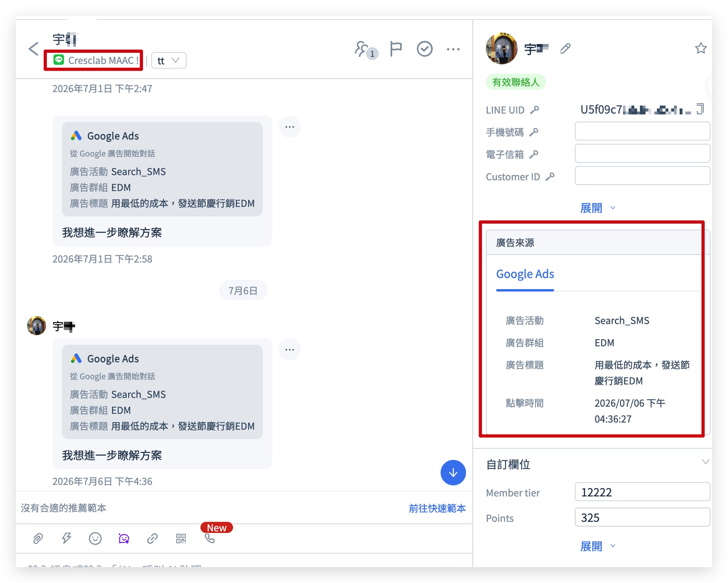The image size is (728, 583).
Task: Collapse the 自訂欄位 section chevron
Action: (705, 461)
